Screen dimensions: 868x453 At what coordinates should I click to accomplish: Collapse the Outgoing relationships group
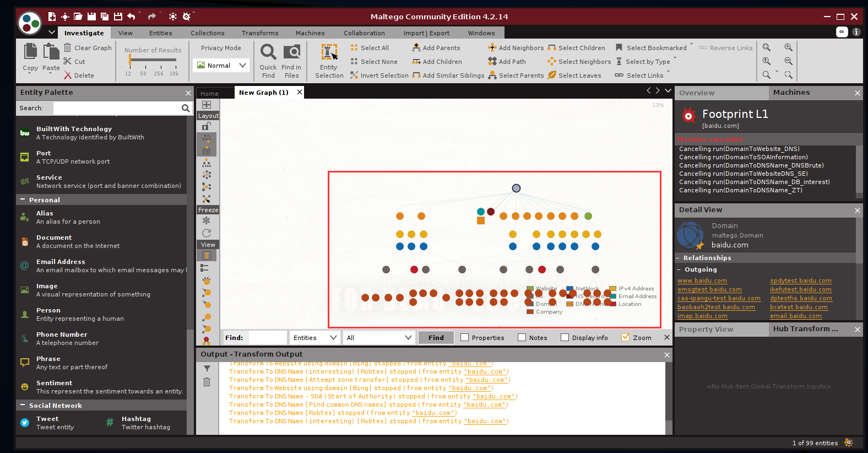tap(679, 269)
